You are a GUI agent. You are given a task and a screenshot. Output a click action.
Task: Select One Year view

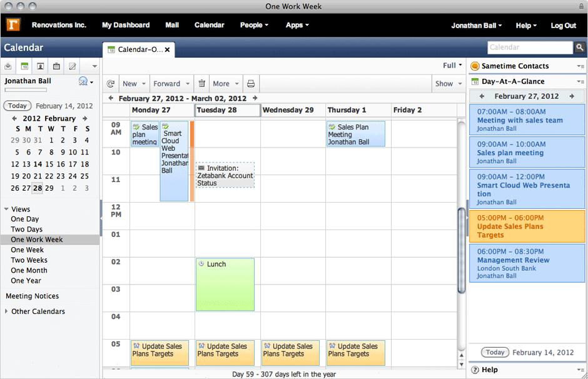[x=26, y=280]
